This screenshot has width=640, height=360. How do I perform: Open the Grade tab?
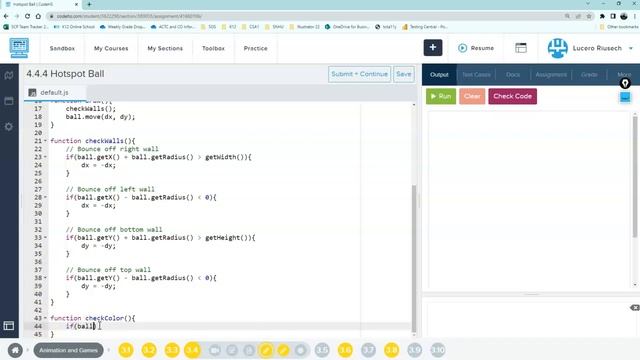[589, 75]
